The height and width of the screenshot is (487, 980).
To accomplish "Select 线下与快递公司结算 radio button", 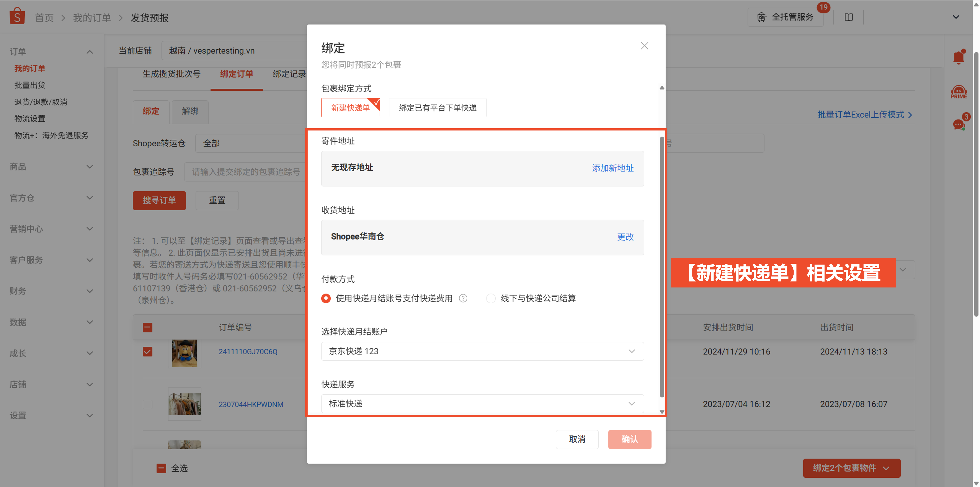I will coord(491,298).
